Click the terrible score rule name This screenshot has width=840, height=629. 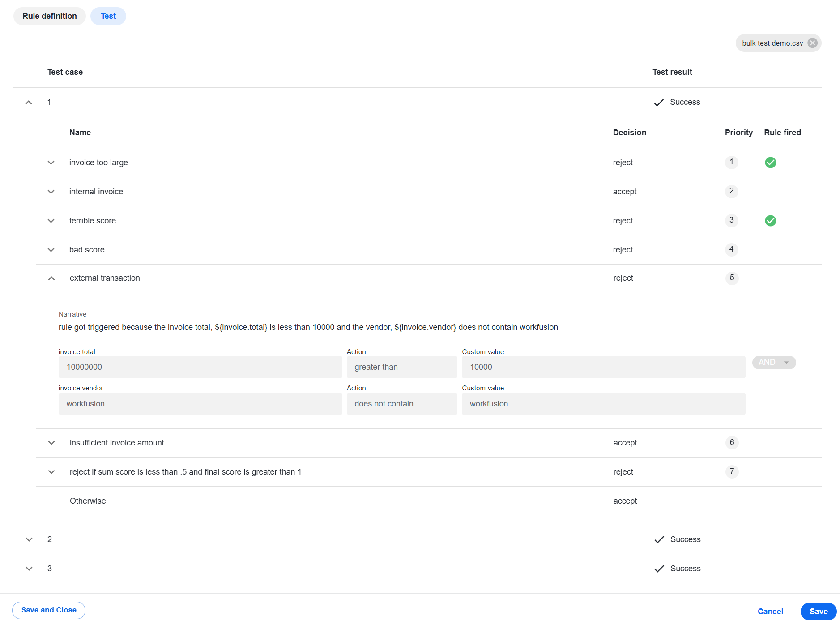pos(93,221)
